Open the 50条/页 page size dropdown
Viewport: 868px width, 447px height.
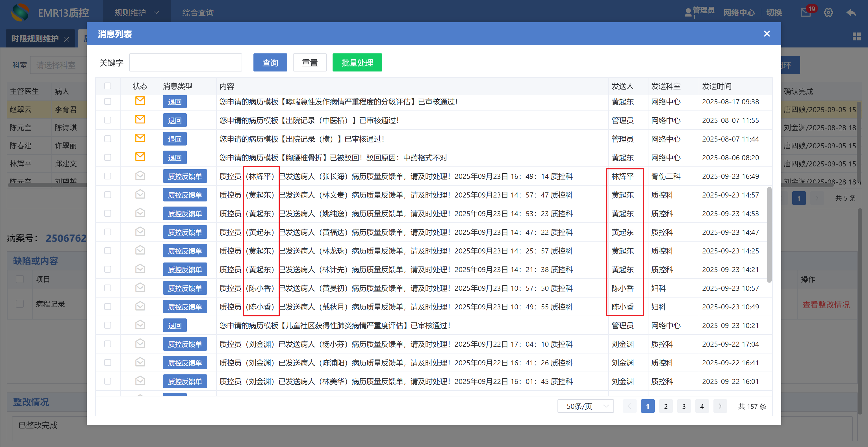(x=586, y=406)
